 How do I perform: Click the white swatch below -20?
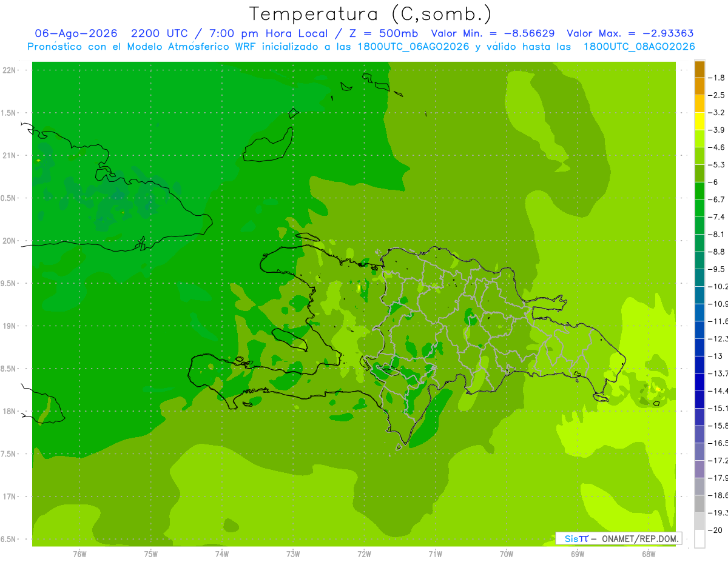click(x=699, y=539)
